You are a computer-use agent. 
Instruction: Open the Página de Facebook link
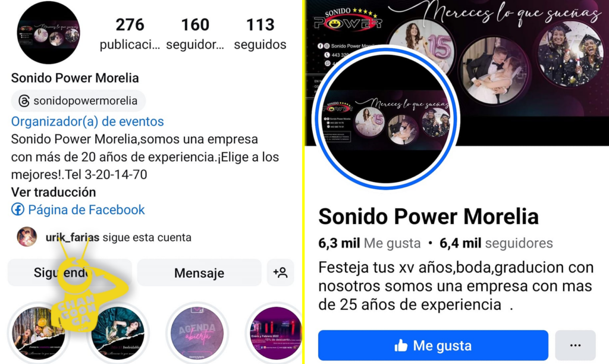coord(78,210)
